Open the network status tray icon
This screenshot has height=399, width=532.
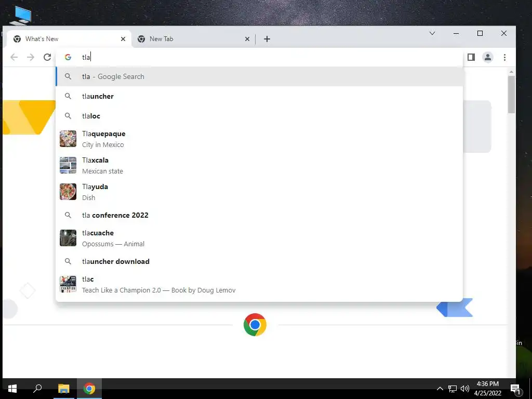pos(453,389)
